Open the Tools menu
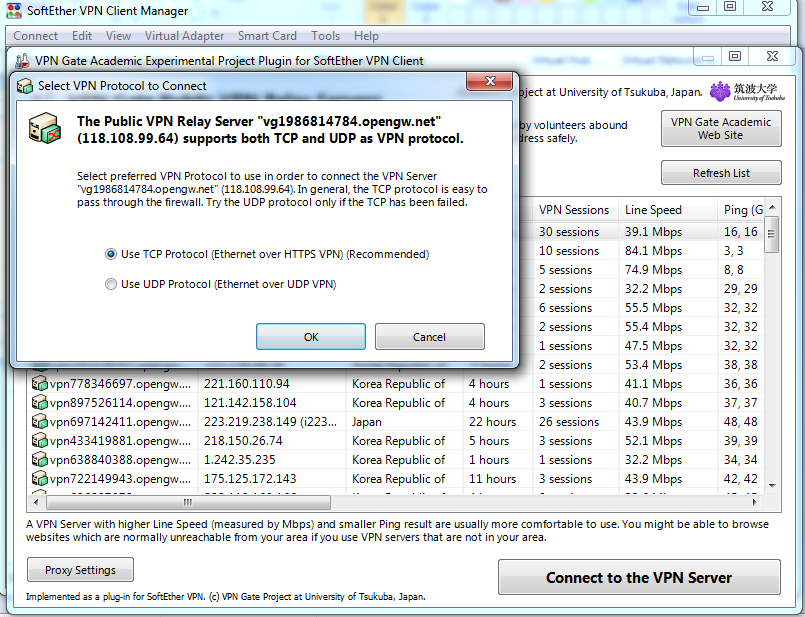 [x=325, y=36]
